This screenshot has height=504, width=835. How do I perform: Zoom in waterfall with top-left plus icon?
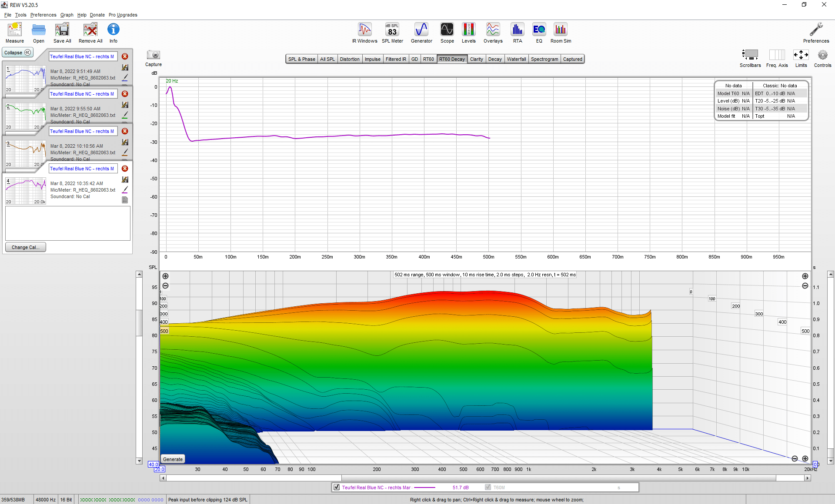tap(165, 276)
